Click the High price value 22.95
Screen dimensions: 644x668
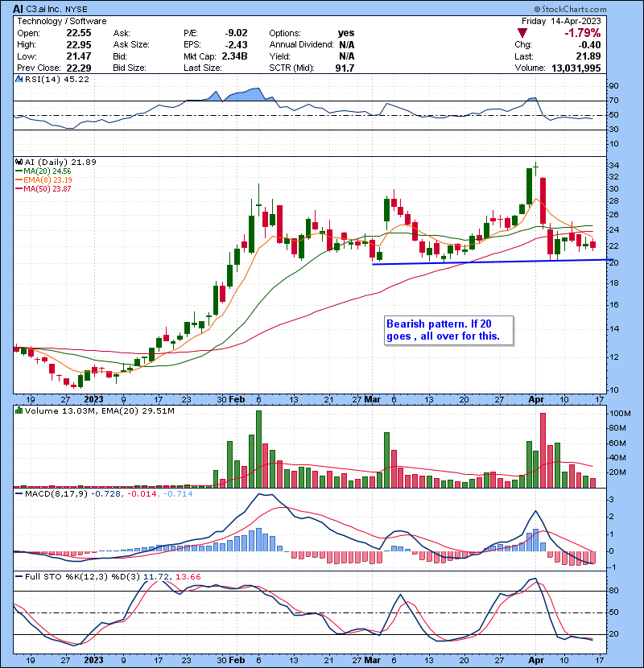point(78,45)
